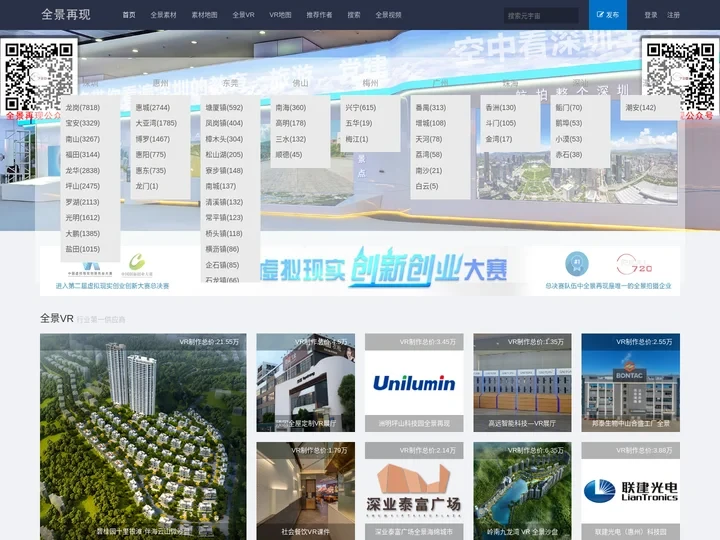The height and width of the screenshot is (540, 720).
Task: Select 顺德(45) entry
Action: tap(289, 154)
